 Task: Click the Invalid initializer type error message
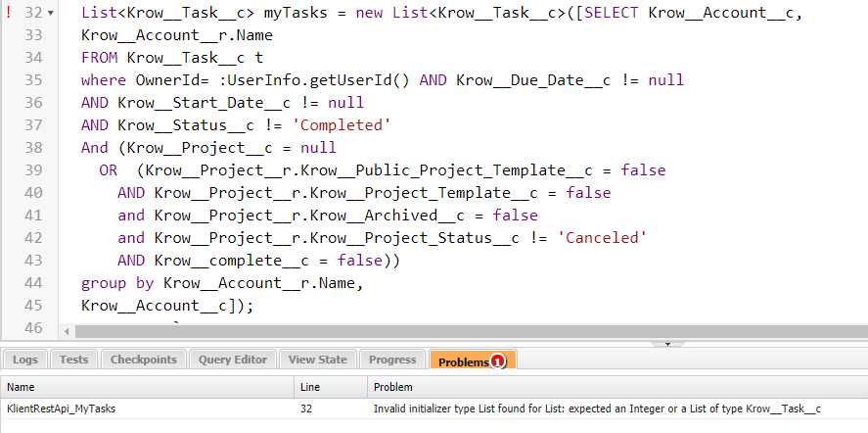[597, 409]
